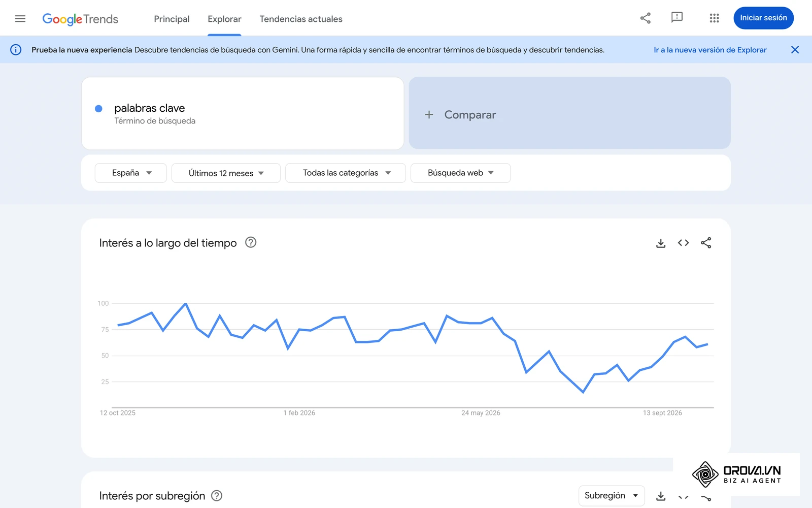Image resolution: width=812 pixels, height=508 pixels.
Task: Open the España country dropdown
Action: coord(130,173)
